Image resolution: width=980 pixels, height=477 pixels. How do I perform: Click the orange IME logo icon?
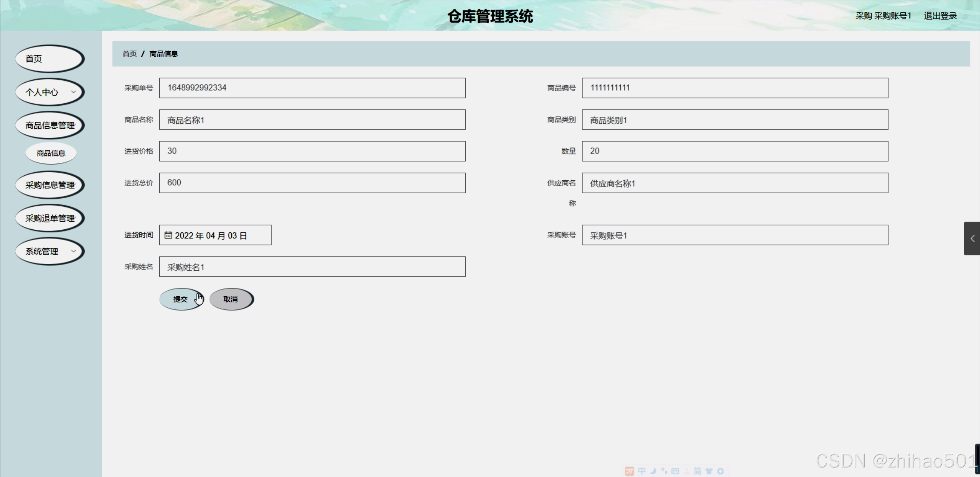point(629,471)
